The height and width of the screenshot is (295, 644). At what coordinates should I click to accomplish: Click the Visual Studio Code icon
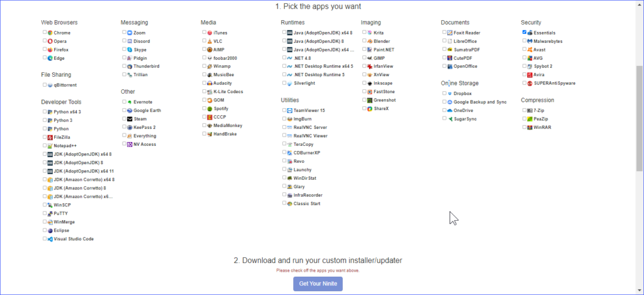tap(50, 239)
